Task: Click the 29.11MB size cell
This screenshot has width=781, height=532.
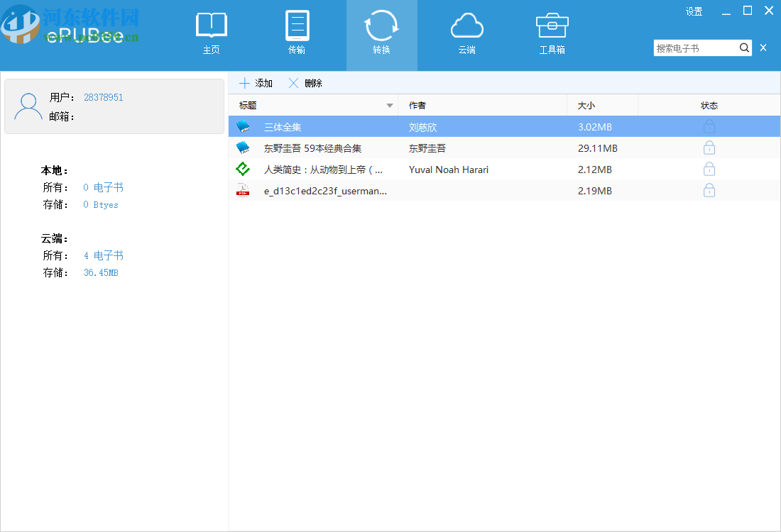Action: click(x=598, y=148)
